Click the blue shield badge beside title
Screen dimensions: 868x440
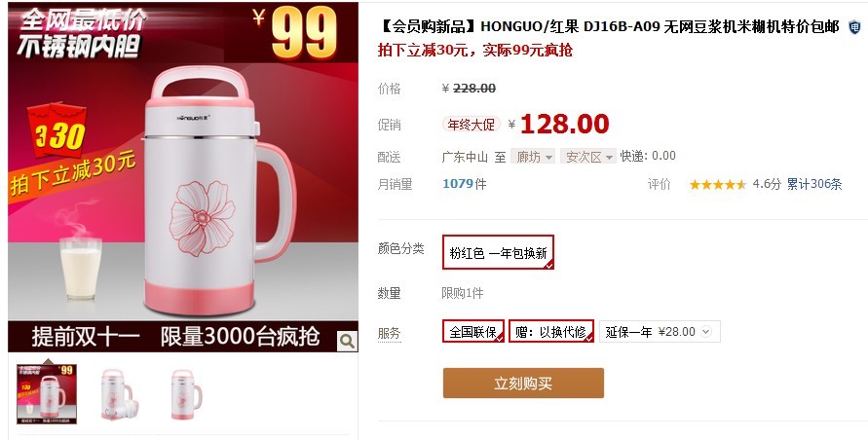(854, 26)
